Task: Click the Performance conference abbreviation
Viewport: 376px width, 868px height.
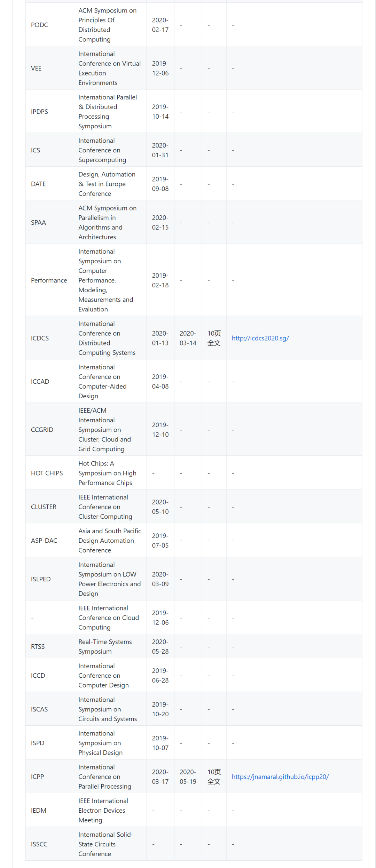Action: (x=49, y=280)
